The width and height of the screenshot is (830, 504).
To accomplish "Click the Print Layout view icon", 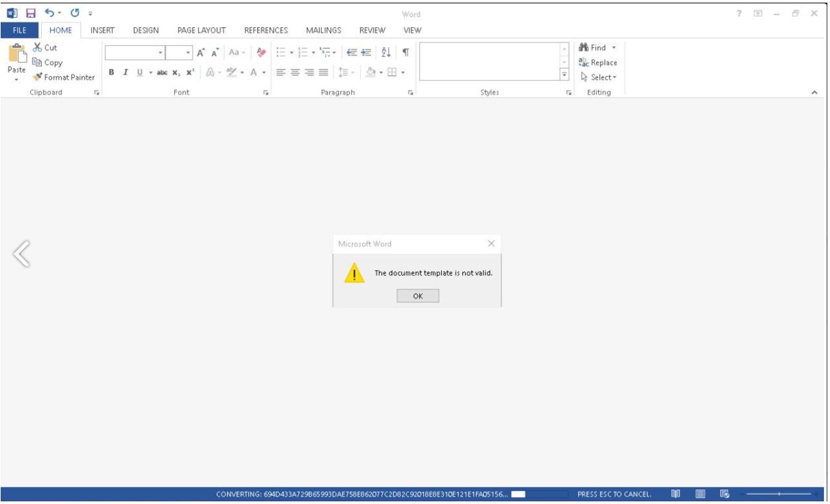I will click(701, 494).
